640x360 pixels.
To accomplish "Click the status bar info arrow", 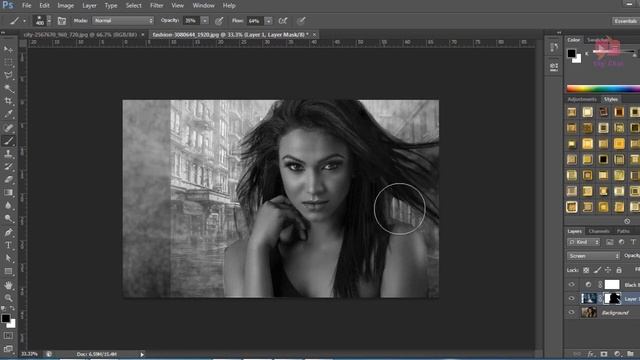I will (142, 354).
